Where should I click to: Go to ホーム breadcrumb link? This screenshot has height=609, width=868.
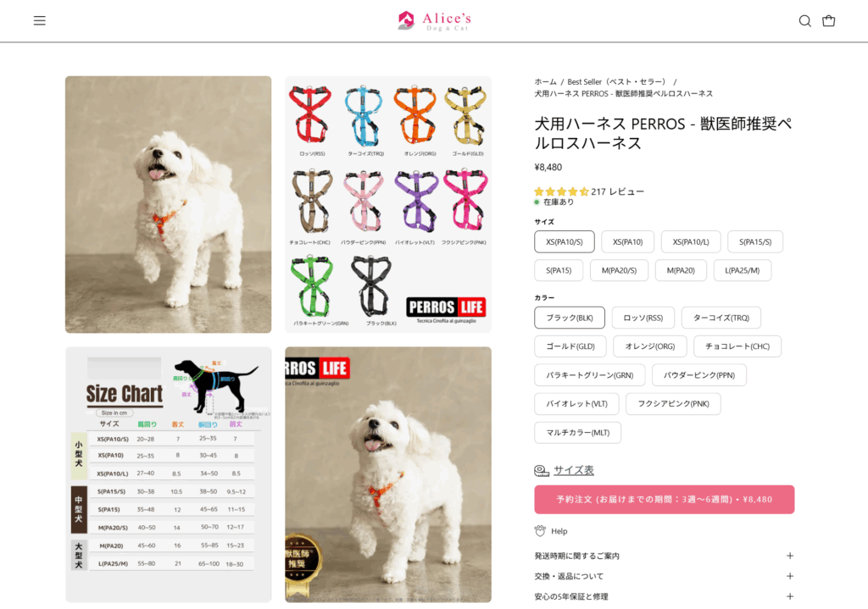(545, 82)
